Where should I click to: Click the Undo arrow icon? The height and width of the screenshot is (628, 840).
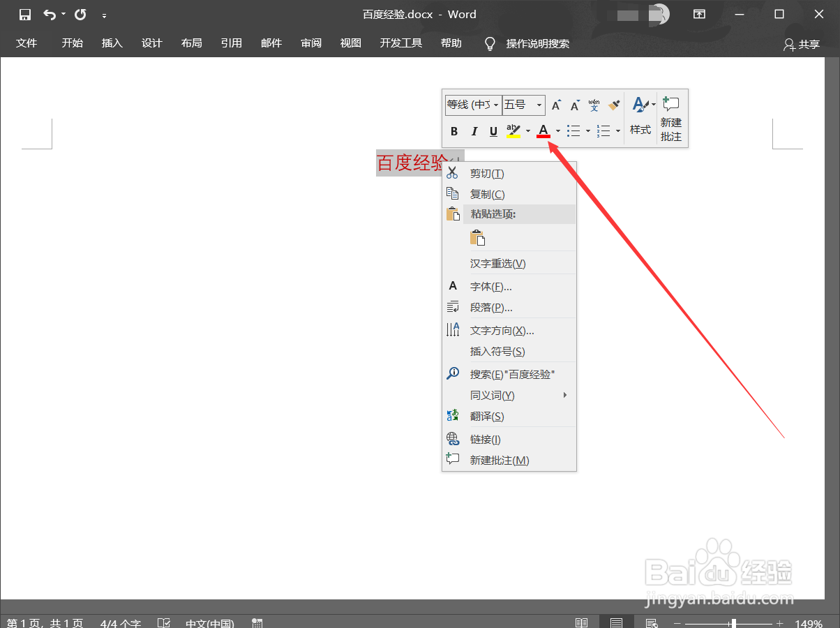(x=49, y=15)
